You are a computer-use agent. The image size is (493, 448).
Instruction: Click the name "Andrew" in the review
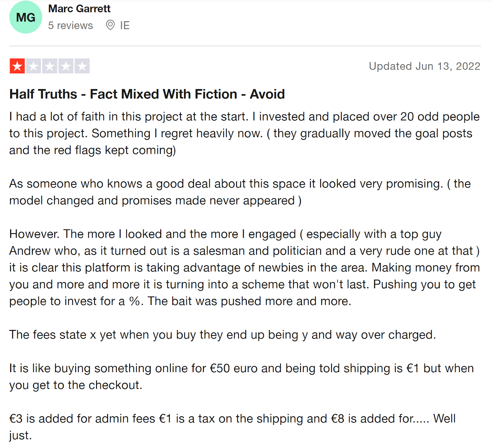[x=30, y=251]
